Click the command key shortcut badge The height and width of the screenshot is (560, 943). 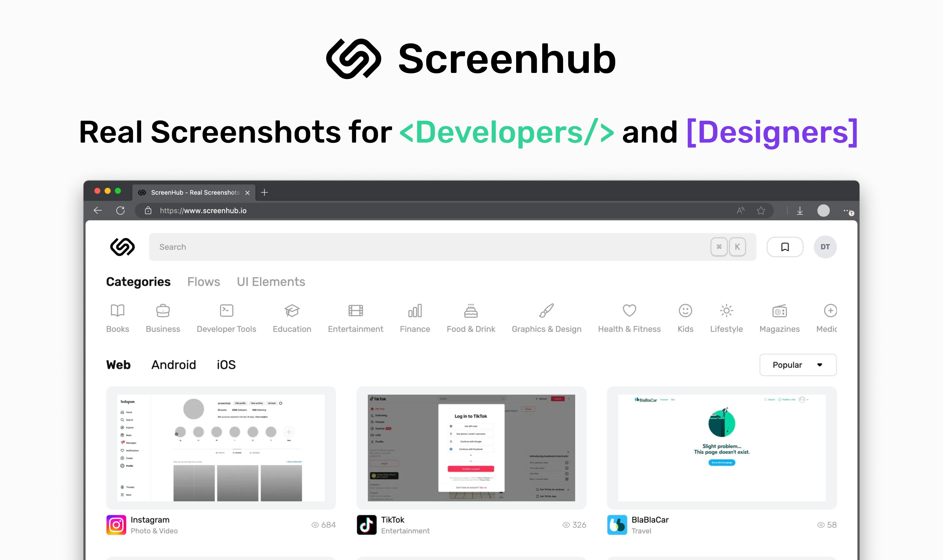(719, 247)
